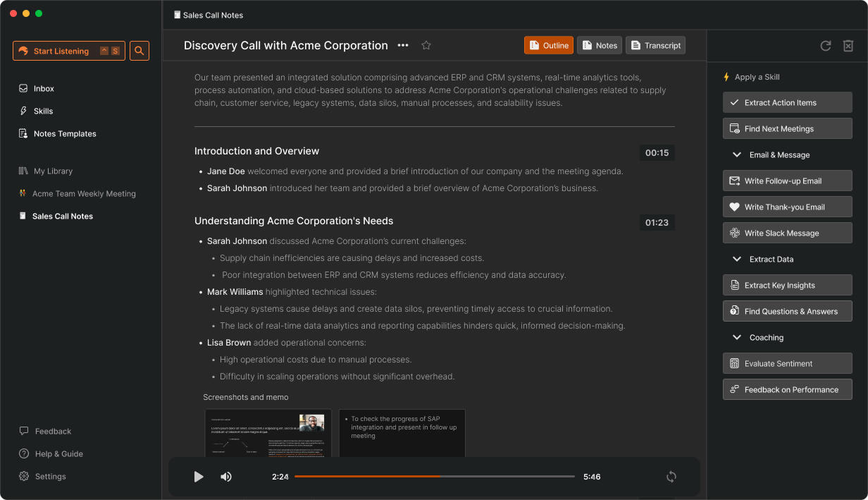The image size is (868, 500).
Task: Run the Write Follow-up Email skill
Action: pos(787,181)
